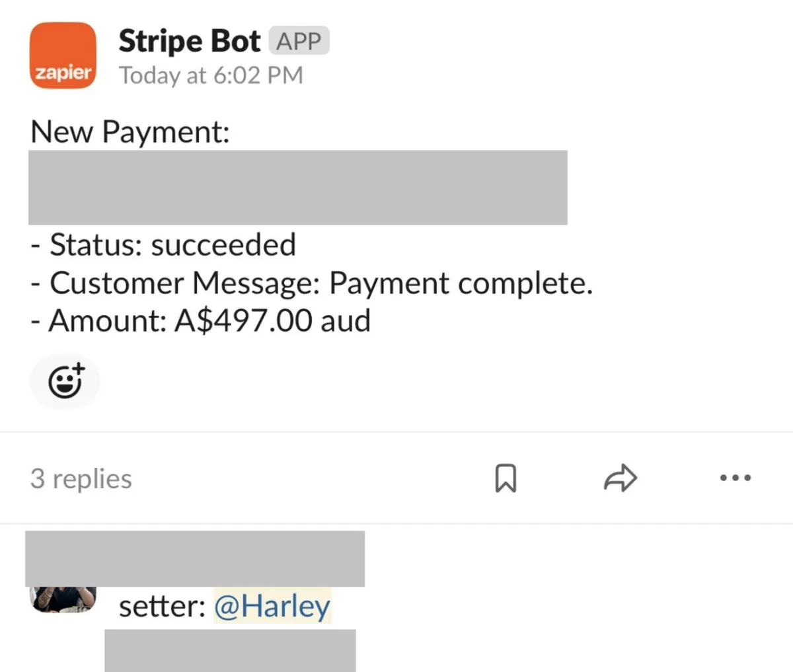Screen dimensions: 793x672
Task: Open the three-dot more actions menu
Action: (x=735, y=478)
